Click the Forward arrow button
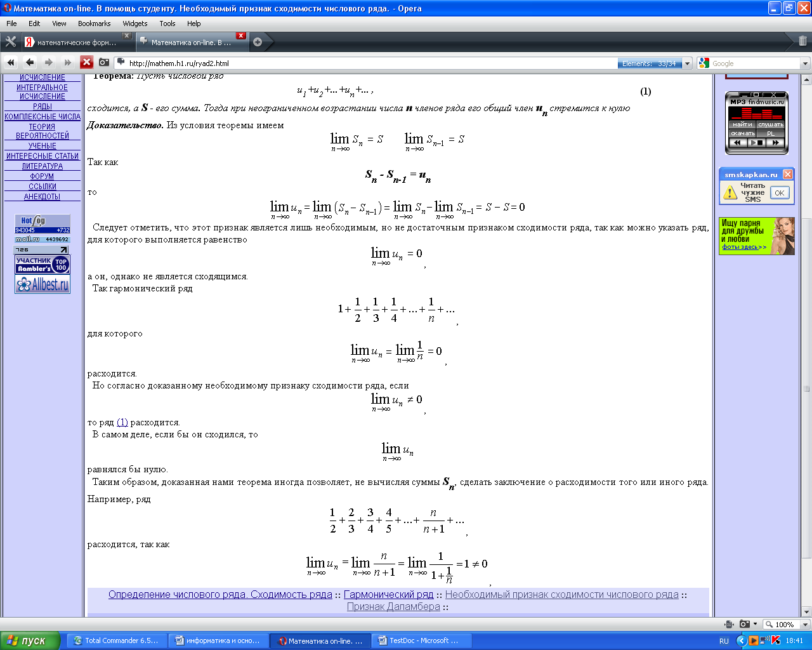812x650 pixels. (49, 62)
